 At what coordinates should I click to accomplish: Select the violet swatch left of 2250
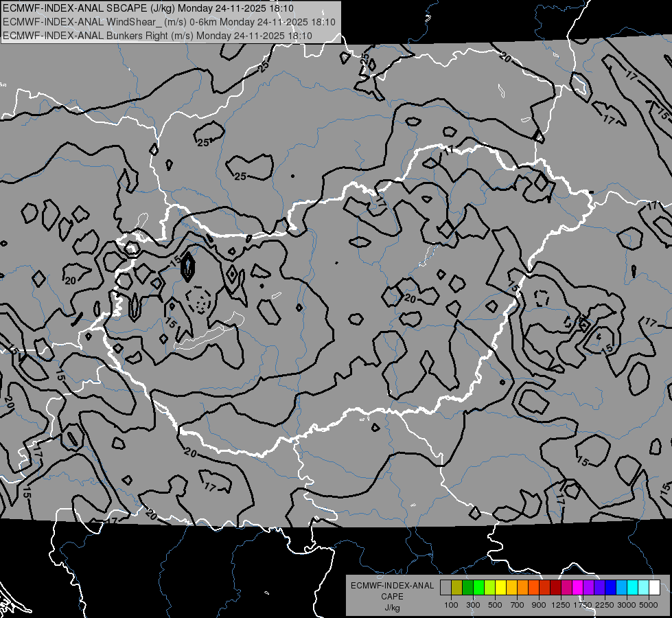point(599,588)
